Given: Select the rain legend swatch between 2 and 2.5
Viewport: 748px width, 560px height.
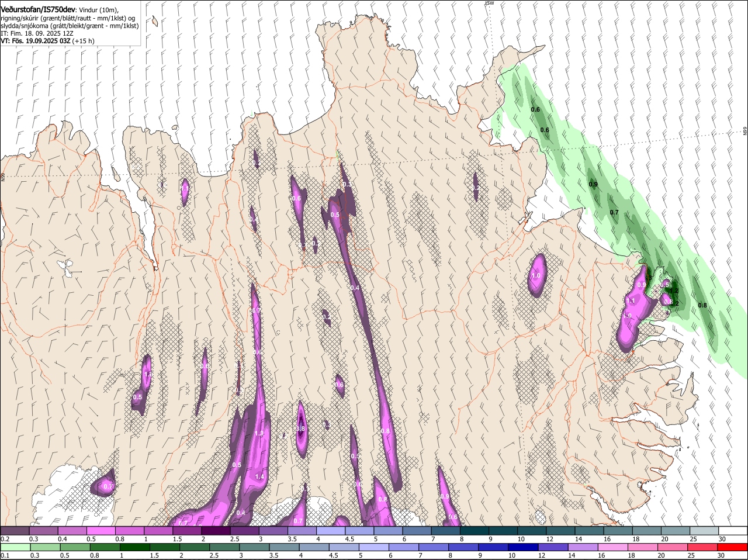Looking at the screenshot, I should pos(195,547).
